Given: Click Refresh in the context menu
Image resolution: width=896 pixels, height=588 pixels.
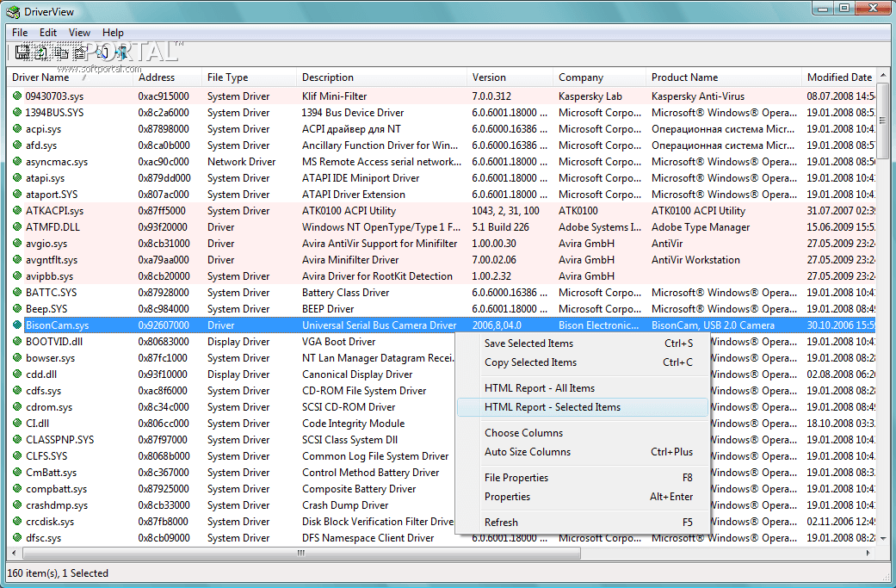Looking at the screenshot, I should point(583,523).
